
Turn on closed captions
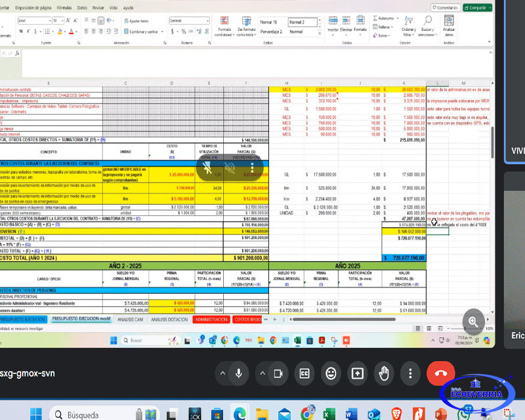pyautogui.click(x=304, y=373)
